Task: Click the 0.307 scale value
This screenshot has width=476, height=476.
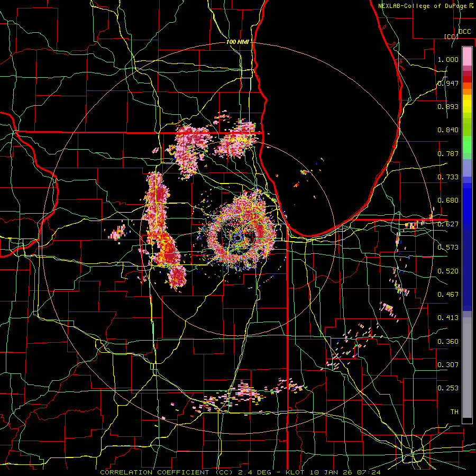Action: (x=448, y=364)
